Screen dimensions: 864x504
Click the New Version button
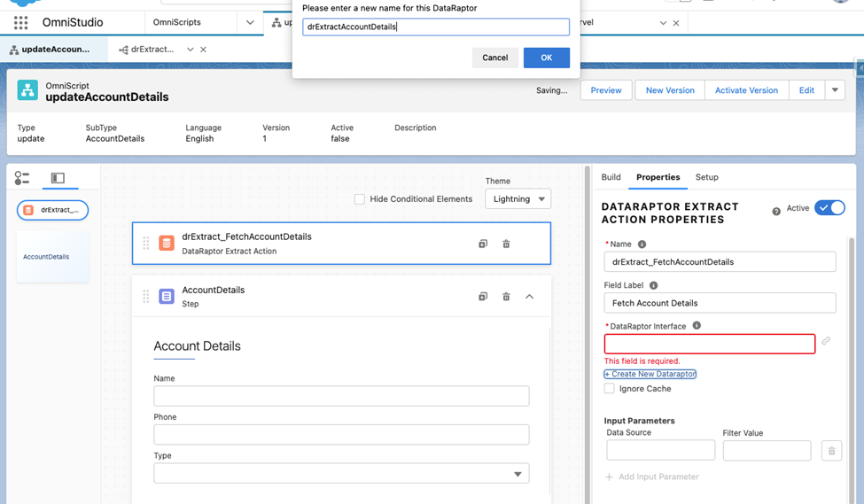coord(670,90)
